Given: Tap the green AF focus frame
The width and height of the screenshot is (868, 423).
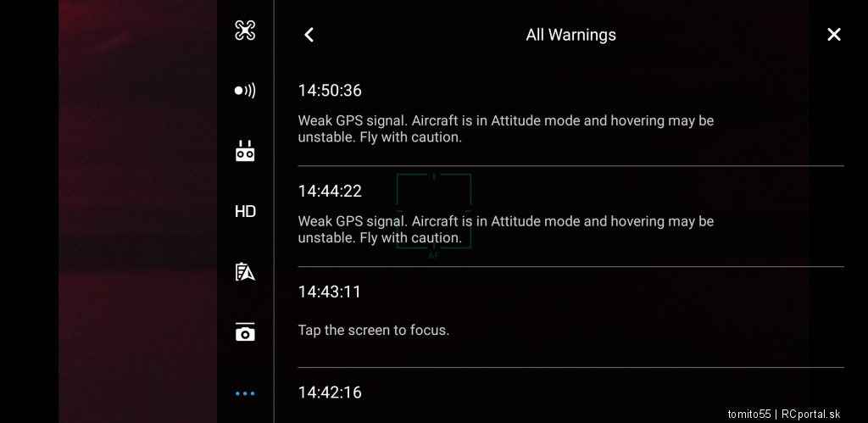Looking at the screenshot, I should click(x=434, y=212).
